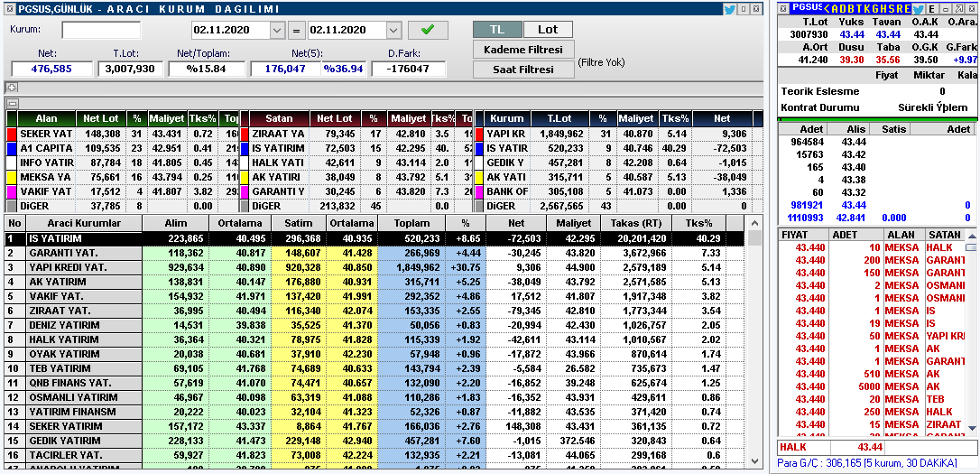
Task: Expand the collapsed panel with the plus button
Action: [x=11, y=88]
